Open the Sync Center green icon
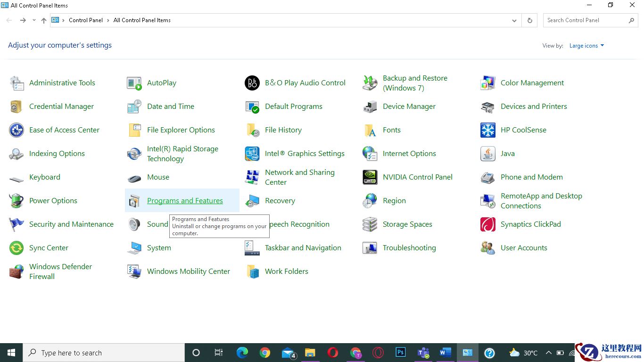This screenshot has height=362, width=644. coord(17,248)
